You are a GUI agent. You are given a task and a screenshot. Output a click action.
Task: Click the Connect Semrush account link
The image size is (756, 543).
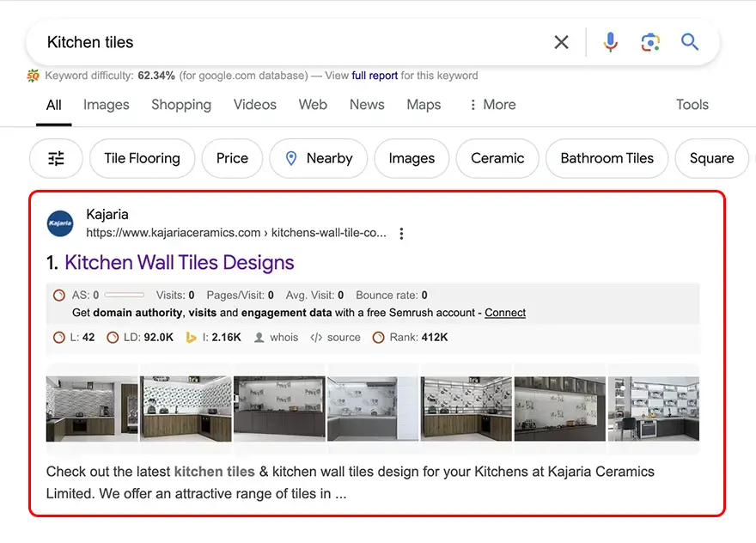pos(505,313)
